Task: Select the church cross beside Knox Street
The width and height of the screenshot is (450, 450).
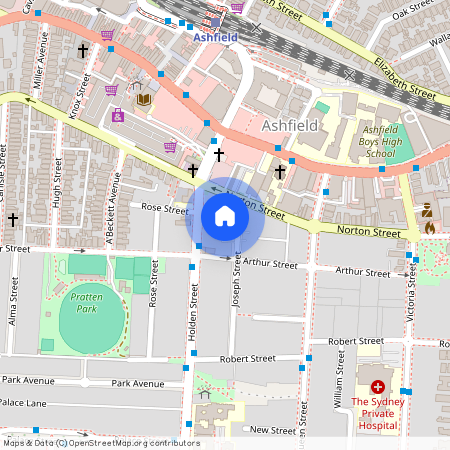Action: (x=83, y=50)
